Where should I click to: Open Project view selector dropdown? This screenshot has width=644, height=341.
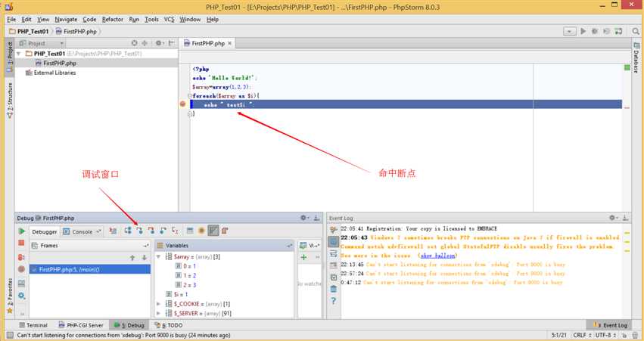point(42,43)
